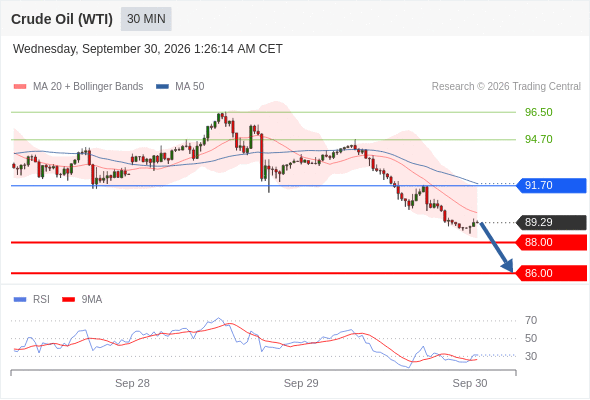This screenshot has height=400, width=590.
Task: Click the 30 MIN timeframe badge
Action: [x=146, y=19]
